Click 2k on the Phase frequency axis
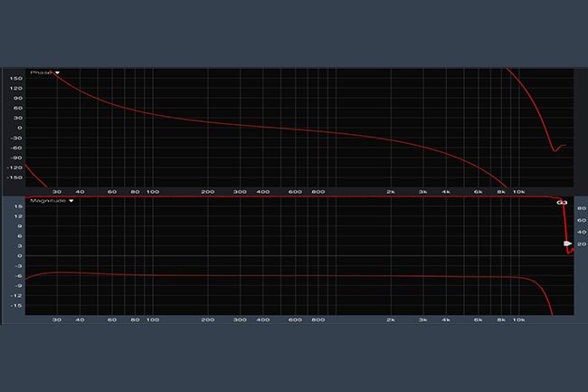 click(391, 192)
